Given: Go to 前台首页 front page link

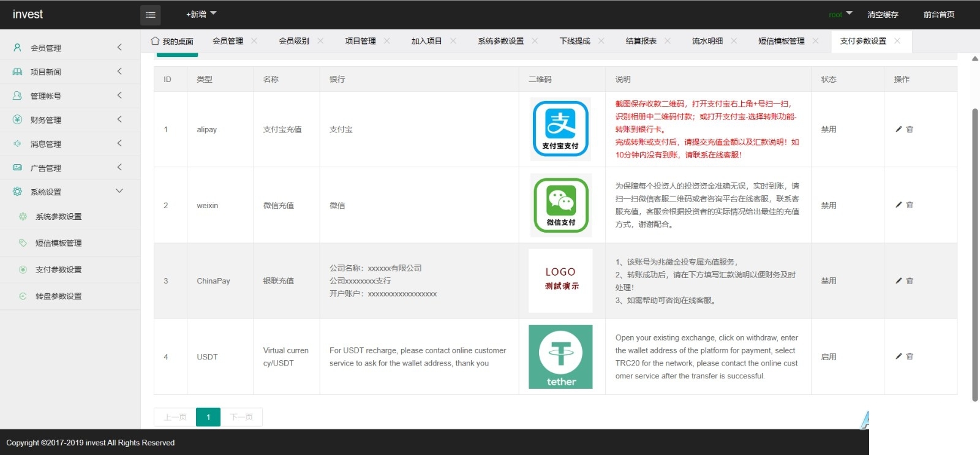Looking at the screenshot, I should [939, 14].
